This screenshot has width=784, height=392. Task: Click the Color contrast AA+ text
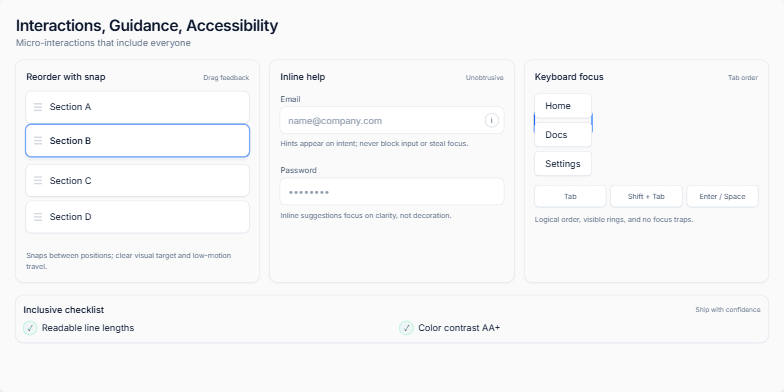[459, 328]
